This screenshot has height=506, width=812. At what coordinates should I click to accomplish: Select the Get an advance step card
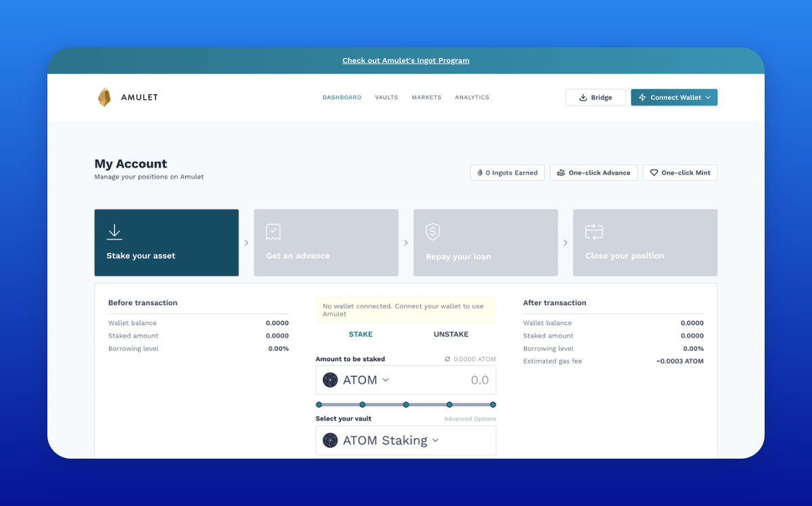(x=326, y=242)
